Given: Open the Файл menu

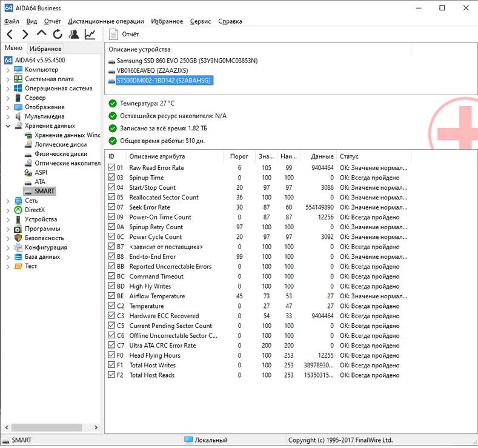Looking at the screenshot, I should pos(12,21).
